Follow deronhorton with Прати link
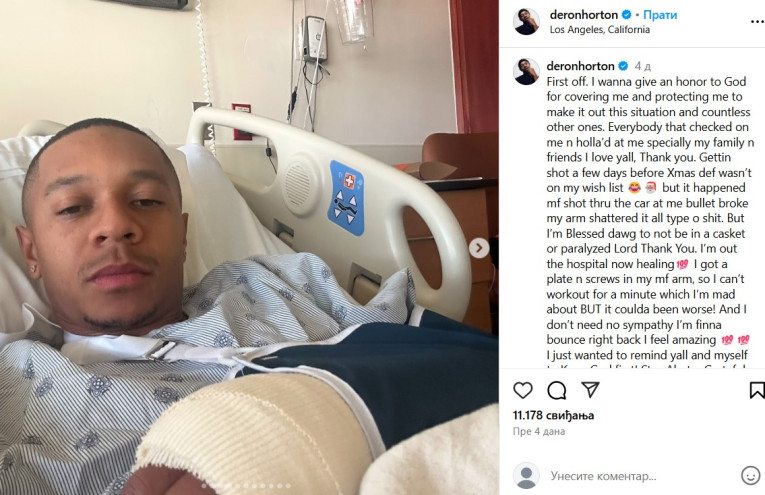The image size is (765, 495). tap(660, 15)
